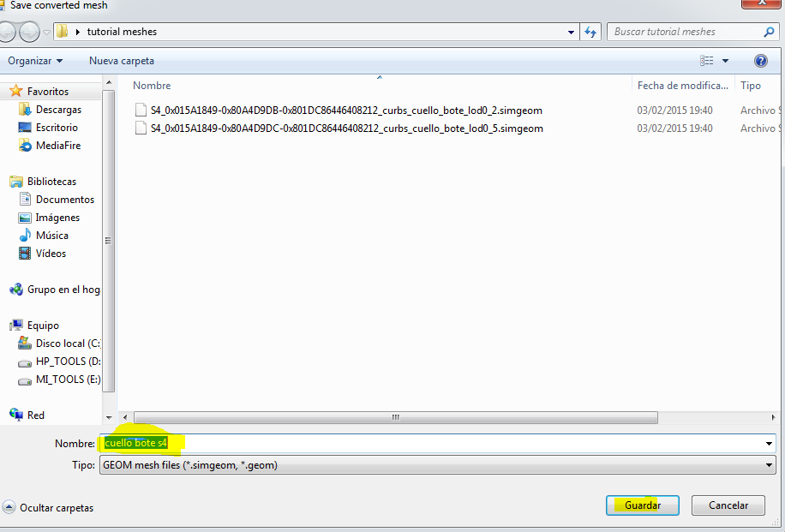785x532 pixels.
Task: Open Descargas folder in Favoritos
Action: (58, 110)
